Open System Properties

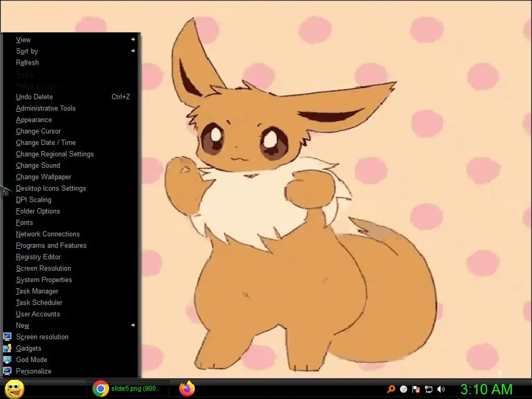(x=71, y=280)
